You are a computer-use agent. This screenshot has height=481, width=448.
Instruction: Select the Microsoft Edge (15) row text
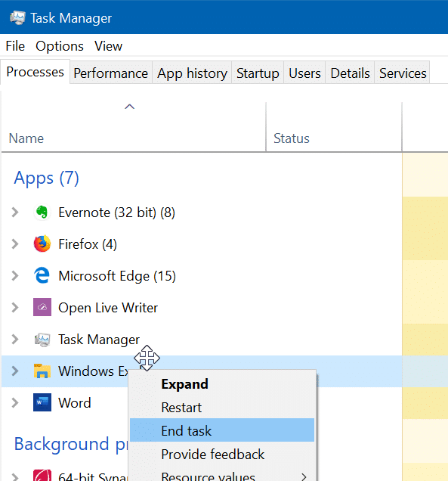117,276
